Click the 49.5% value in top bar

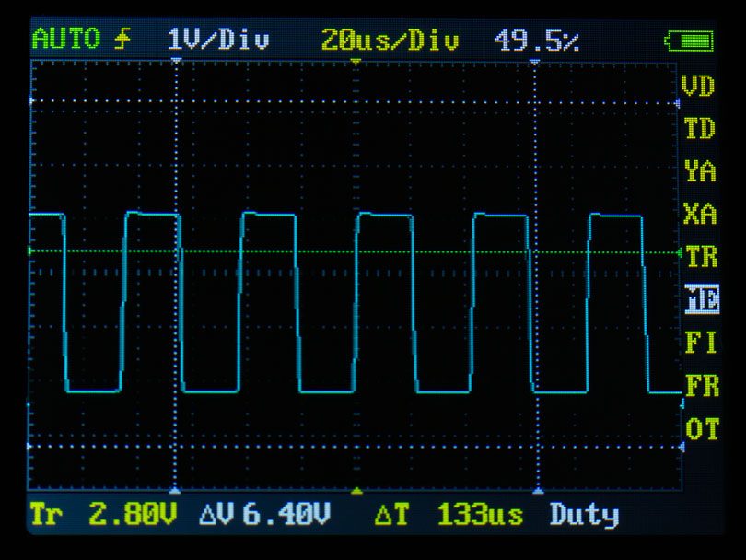(536, 41)
